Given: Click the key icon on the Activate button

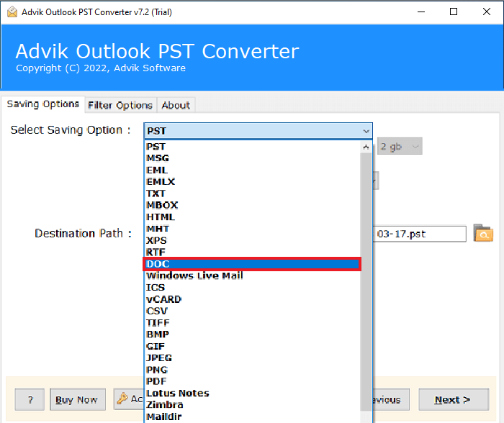Looking at the screenshot, I should click(122, 399).
